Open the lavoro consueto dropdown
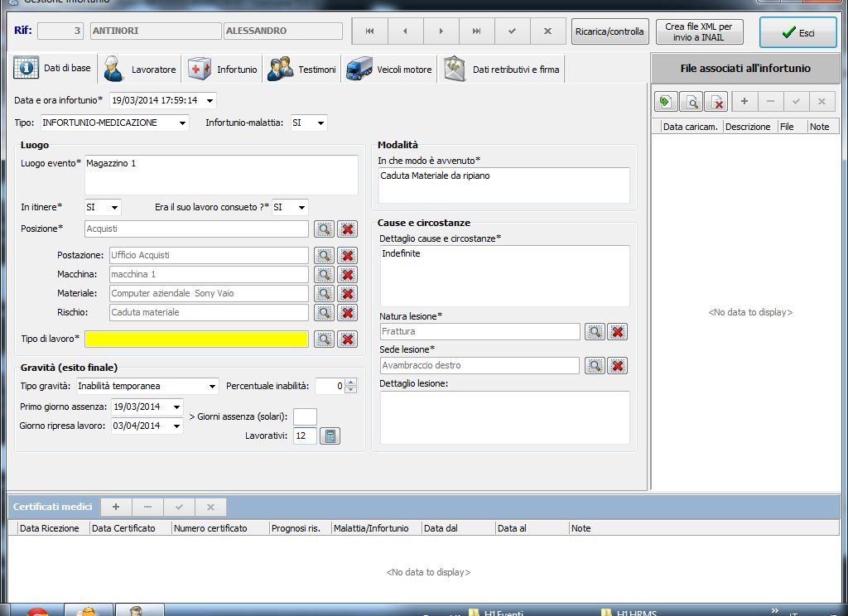The image size is (848, 616). 301,207
